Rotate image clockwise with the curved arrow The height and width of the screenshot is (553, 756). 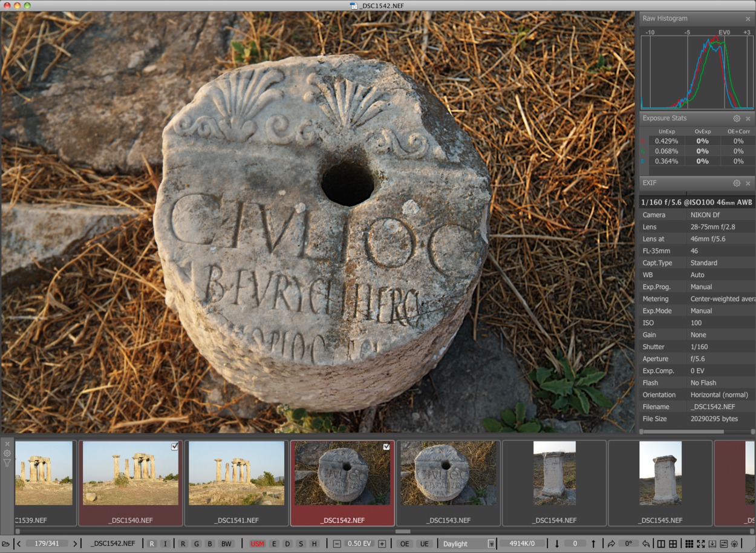[x=611, y=544]
